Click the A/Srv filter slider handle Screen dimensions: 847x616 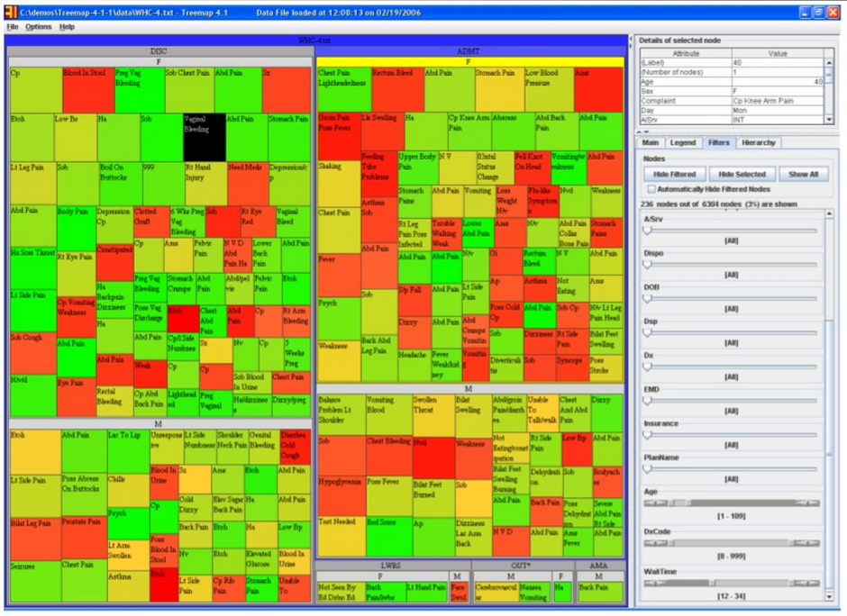tap(647, 231)
